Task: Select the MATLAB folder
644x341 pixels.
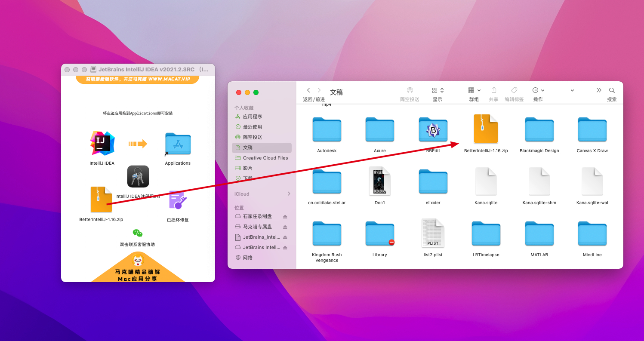Action: point(539,233)
